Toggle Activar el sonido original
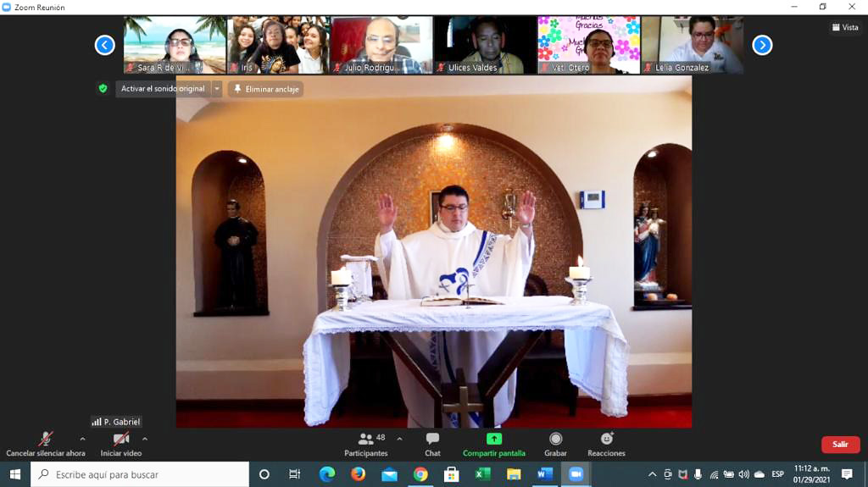The height and width of the screenshot is (487, 868). pyautogui.click(x=163, y=89)
